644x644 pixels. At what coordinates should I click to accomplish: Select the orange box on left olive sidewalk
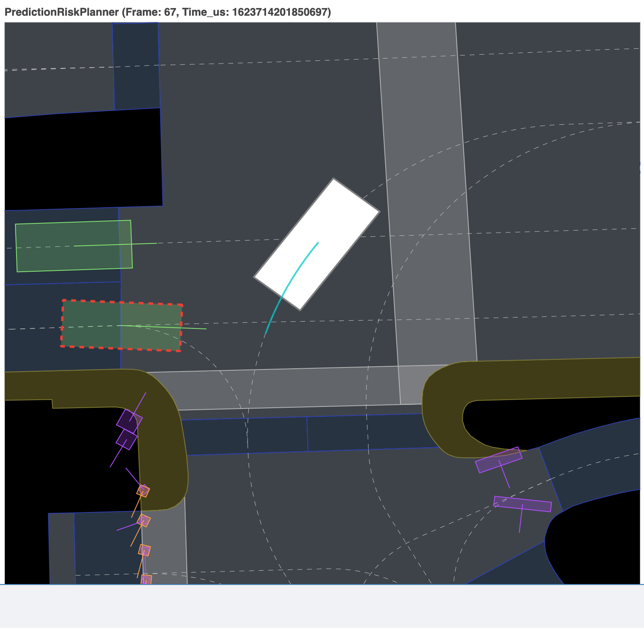coord(143,491)
